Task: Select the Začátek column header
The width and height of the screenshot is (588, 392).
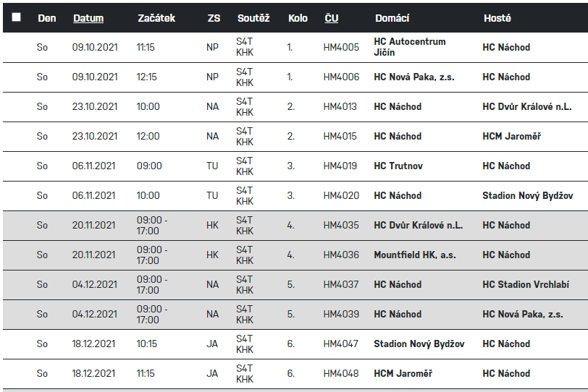Action: [x=156, y=18]
